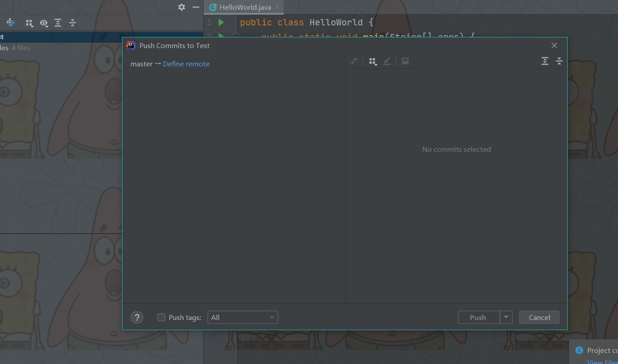The image size is (618, 364).
Task: Click the Edit Source pencil icon in push dialog
Action: point(387,61)
